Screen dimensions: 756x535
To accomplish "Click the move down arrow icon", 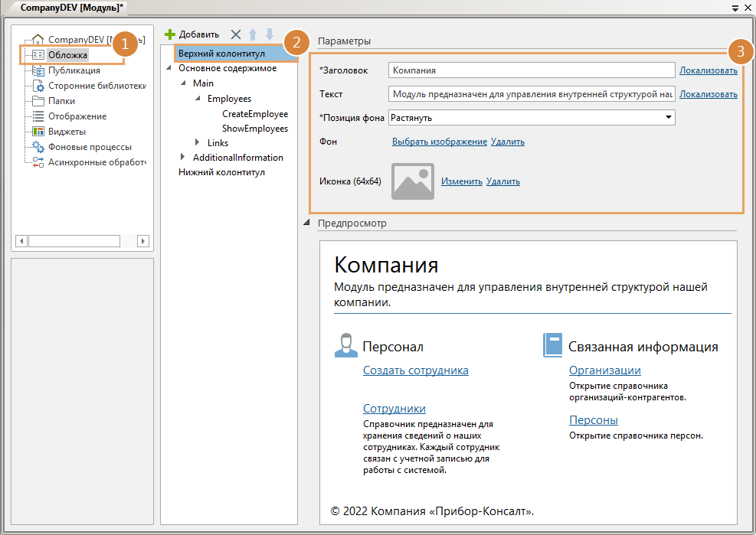I will pyautogui.click(x=269, y=34).
